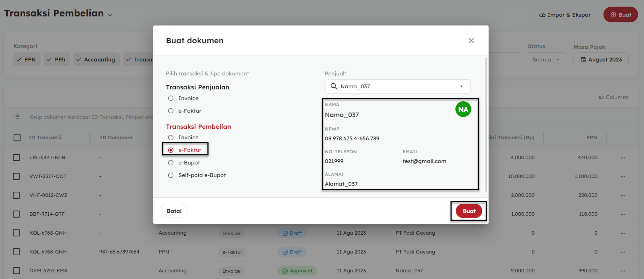
Task: Toggle the PPN category filter
Action: click(27, 60)
